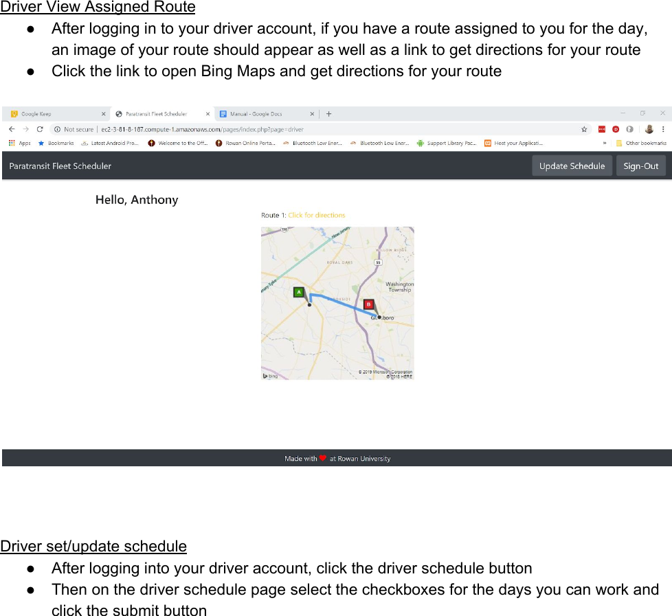Image resolution: width=672 pixels, height=616 pixels.
Task: Maximize the browser window
Action: [x=642, y=113]
